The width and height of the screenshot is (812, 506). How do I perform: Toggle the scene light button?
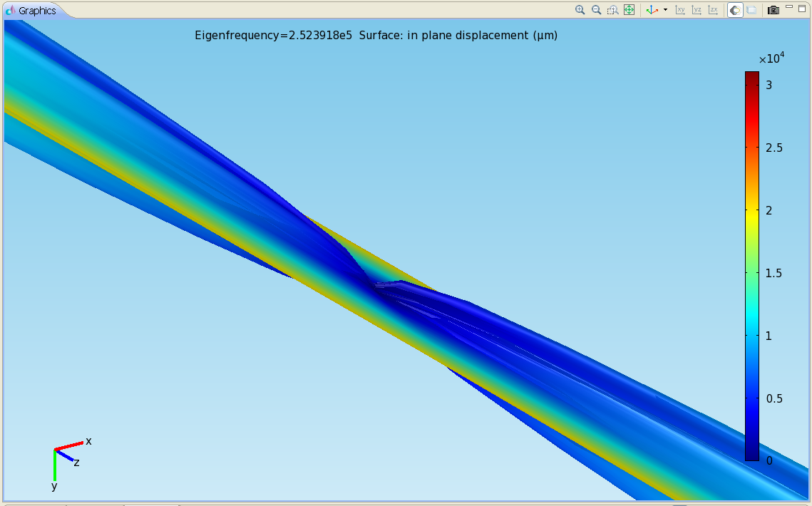click(x=734, y=10)
